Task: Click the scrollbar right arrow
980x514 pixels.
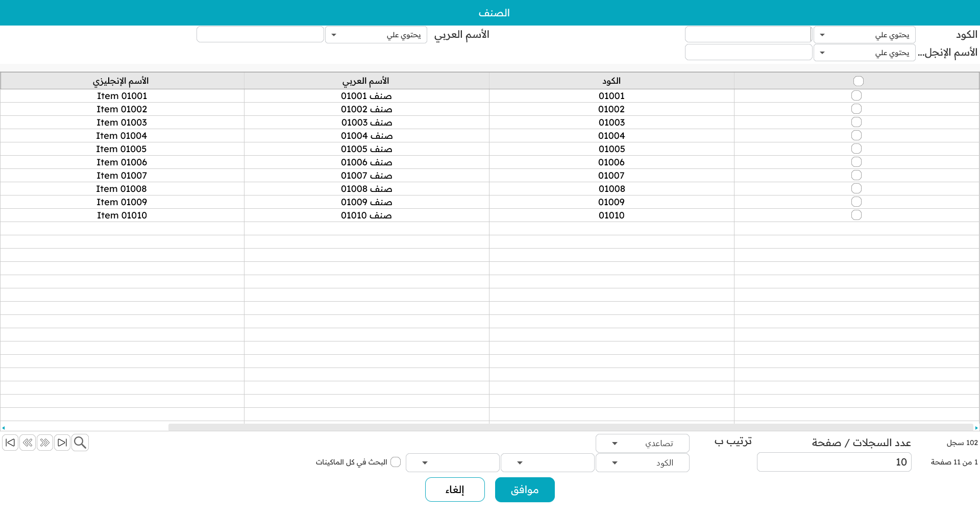Action: (x=976, y=428)
